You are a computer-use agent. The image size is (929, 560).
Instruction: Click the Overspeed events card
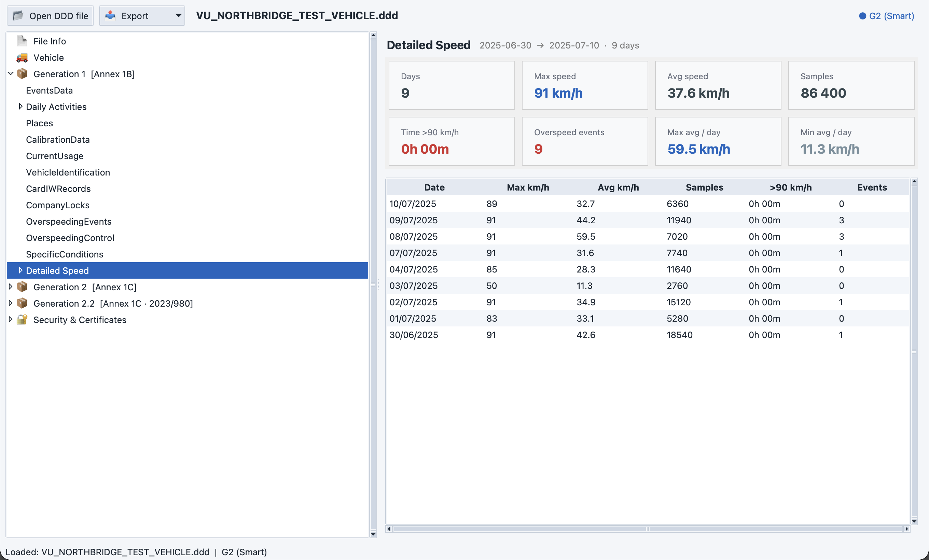585,141
